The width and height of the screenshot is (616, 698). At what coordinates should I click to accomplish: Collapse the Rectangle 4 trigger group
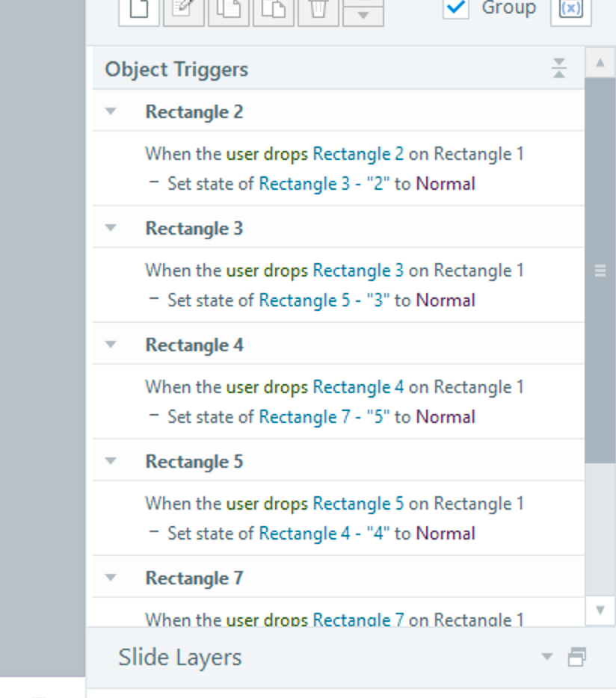111,345
